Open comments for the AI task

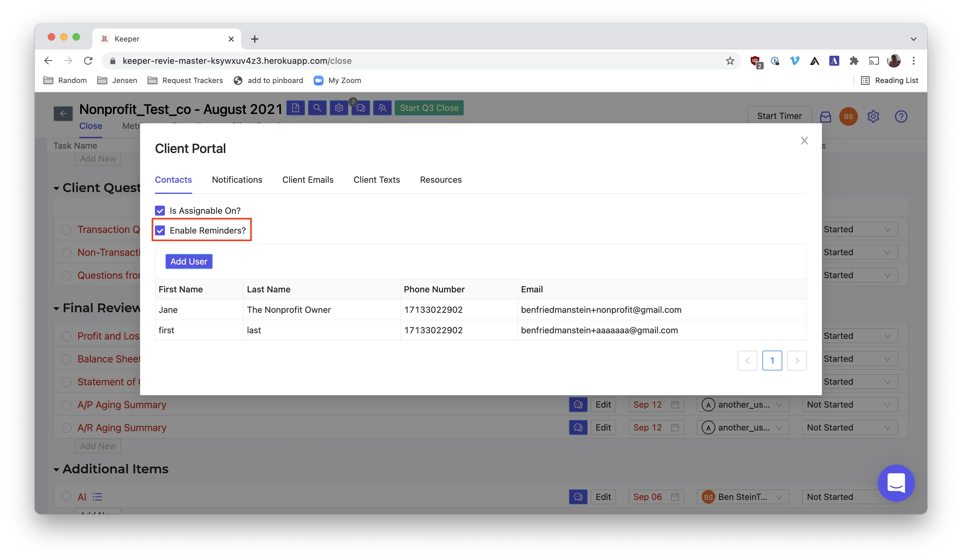pyautogui.click(x=578, y=497)
